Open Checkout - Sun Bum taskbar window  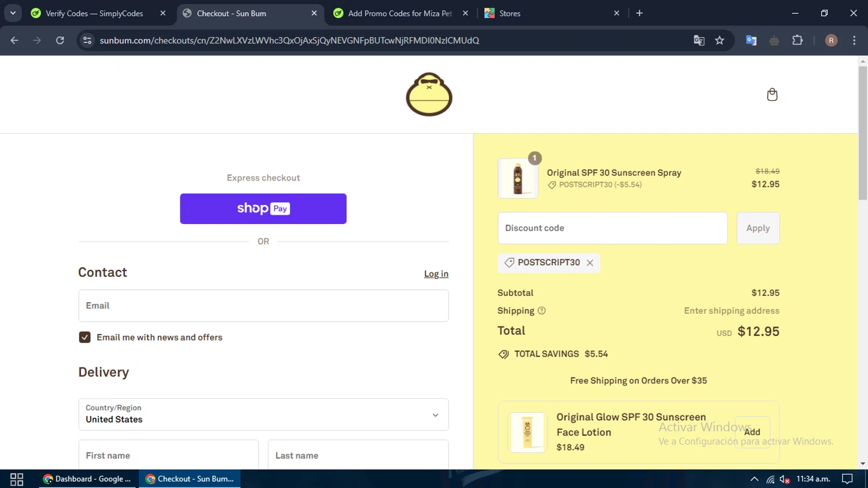pyautogui.click(x=190, y=479)
